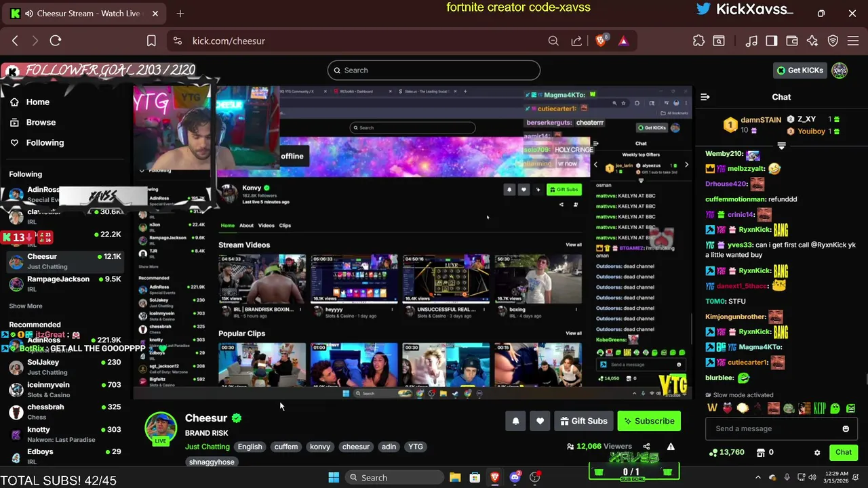Open iceinmyvein recommended channel
The image size is (868, 488).
pos(64,389)
